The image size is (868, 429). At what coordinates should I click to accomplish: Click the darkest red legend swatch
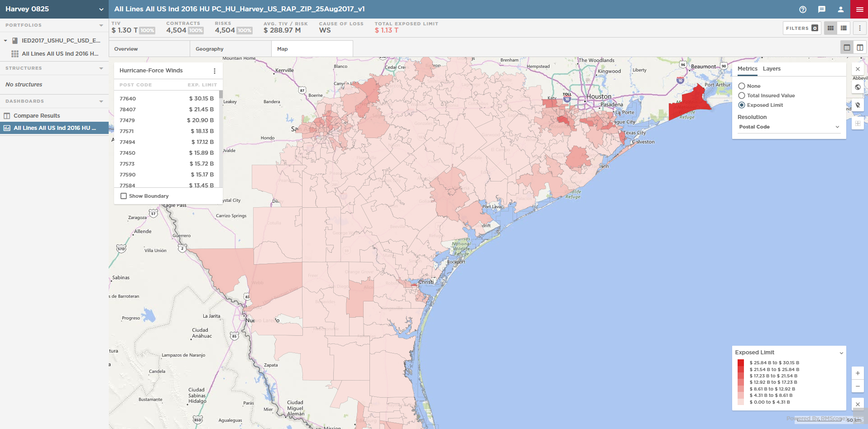coord(741,363)
